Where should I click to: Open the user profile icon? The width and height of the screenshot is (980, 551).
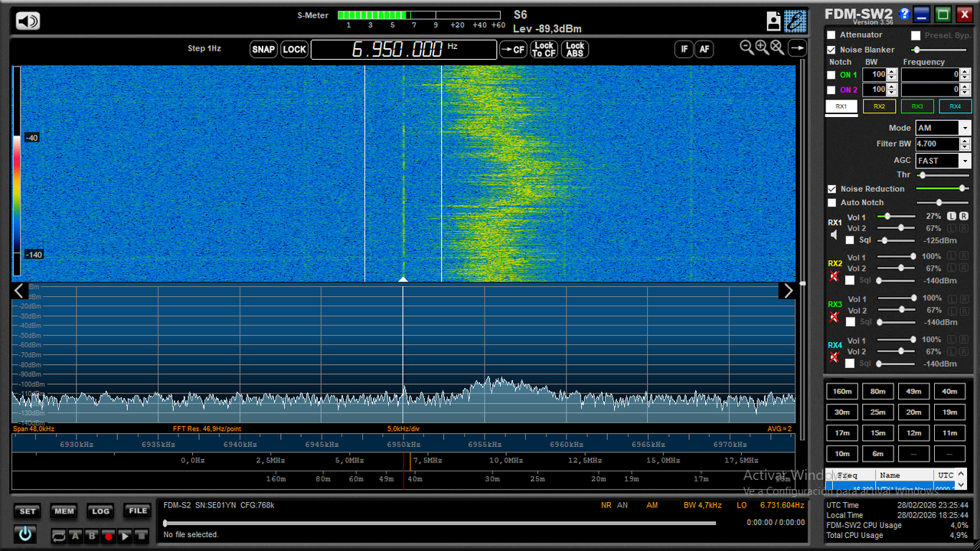tap(774, 21)
